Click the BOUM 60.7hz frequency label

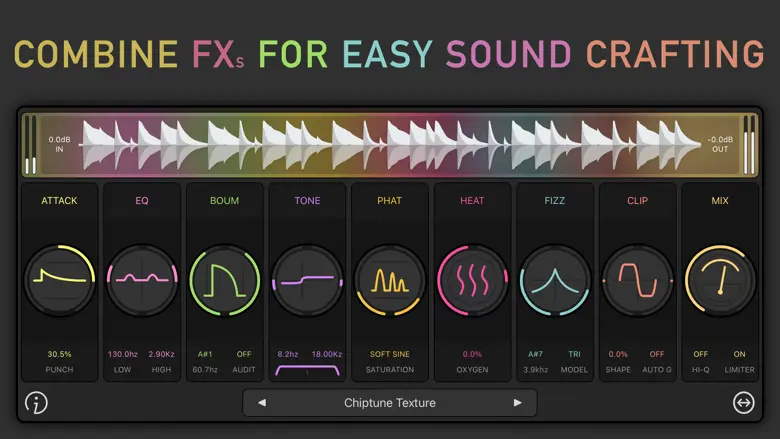click(205, 369)
